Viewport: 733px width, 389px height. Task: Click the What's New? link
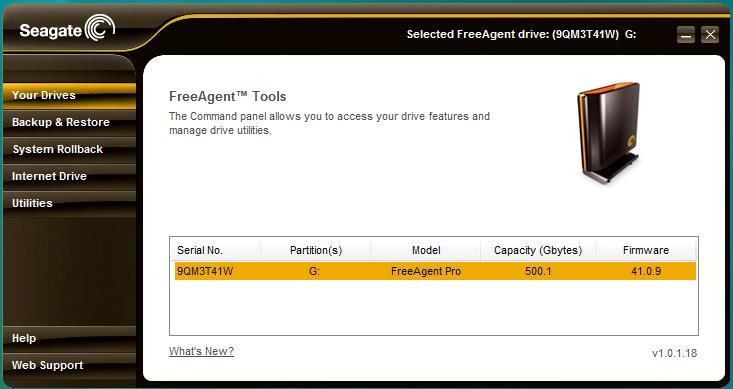[x=201, y=351]
